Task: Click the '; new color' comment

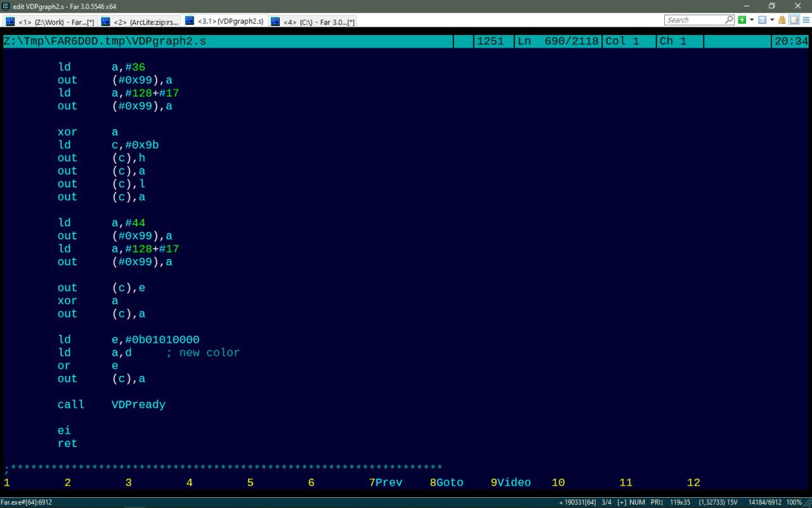Action: pyautogui.click(x=203, y=352)
